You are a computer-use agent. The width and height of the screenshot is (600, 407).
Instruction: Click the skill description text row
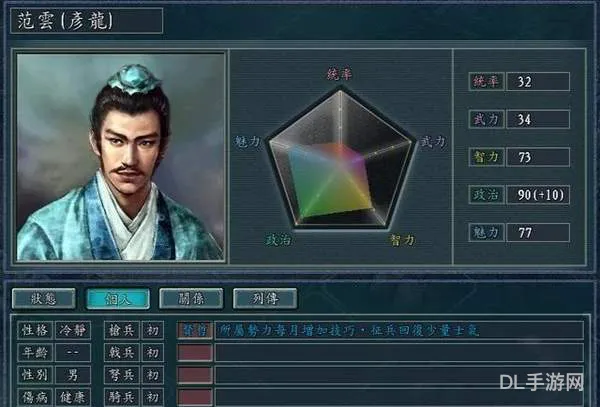tap(399, 330)
